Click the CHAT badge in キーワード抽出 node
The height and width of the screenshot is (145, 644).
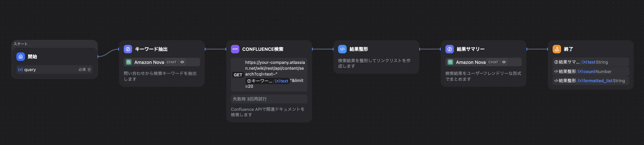tap(171, 62)
